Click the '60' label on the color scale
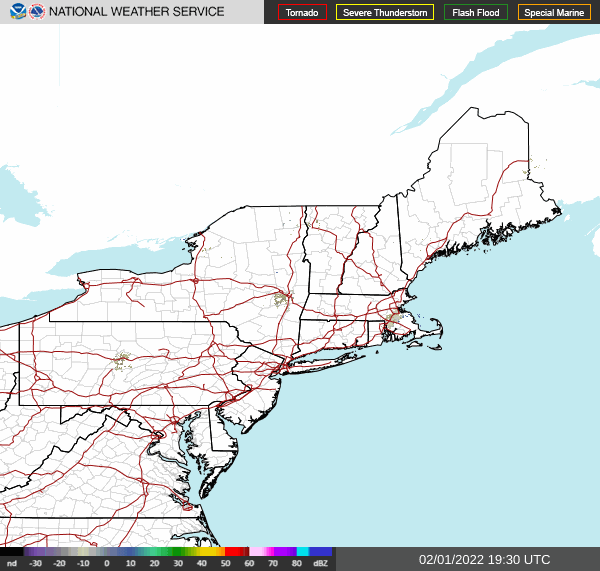 (x=249, y=564)
